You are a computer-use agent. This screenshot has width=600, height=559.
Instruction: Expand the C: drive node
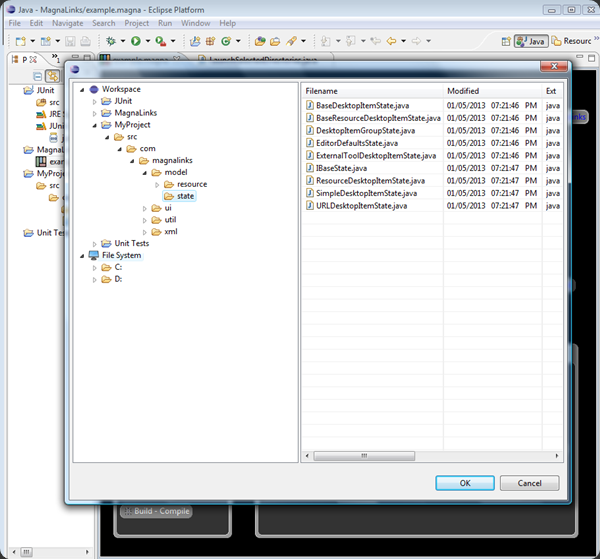coord(95,268)
